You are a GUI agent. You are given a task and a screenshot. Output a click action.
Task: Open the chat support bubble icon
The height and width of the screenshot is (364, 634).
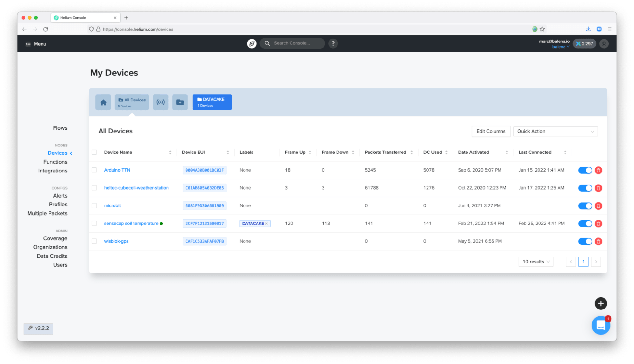tap(600, 325)
